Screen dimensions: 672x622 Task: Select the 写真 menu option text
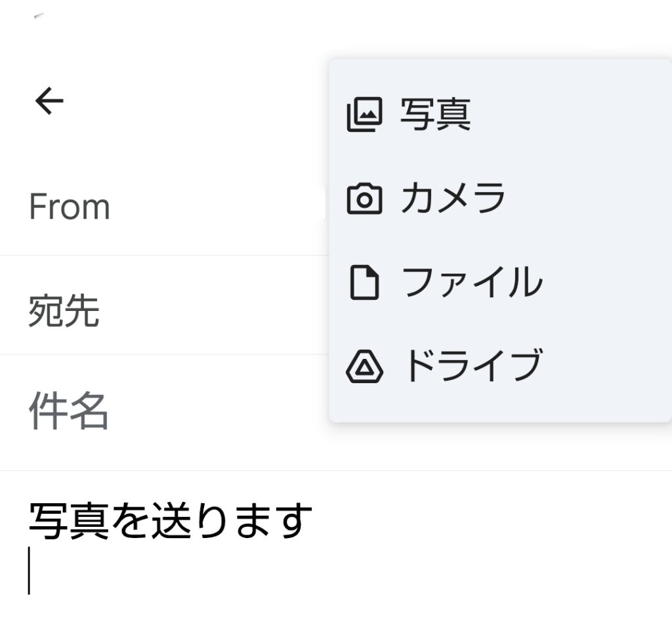435,115
